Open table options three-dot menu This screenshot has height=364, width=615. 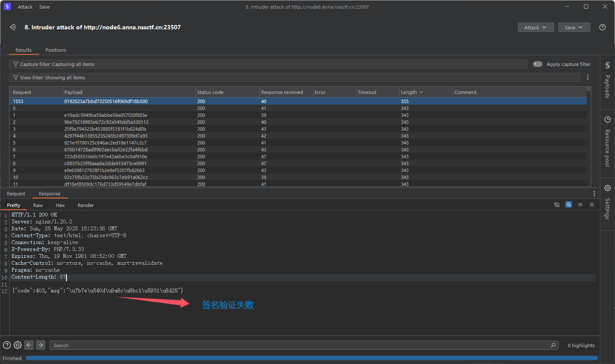(587, 77)
